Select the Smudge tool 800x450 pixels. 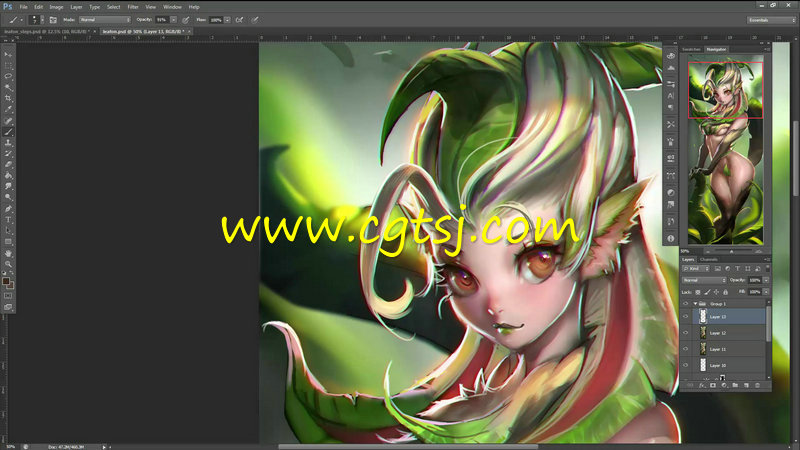click(8, 186)
